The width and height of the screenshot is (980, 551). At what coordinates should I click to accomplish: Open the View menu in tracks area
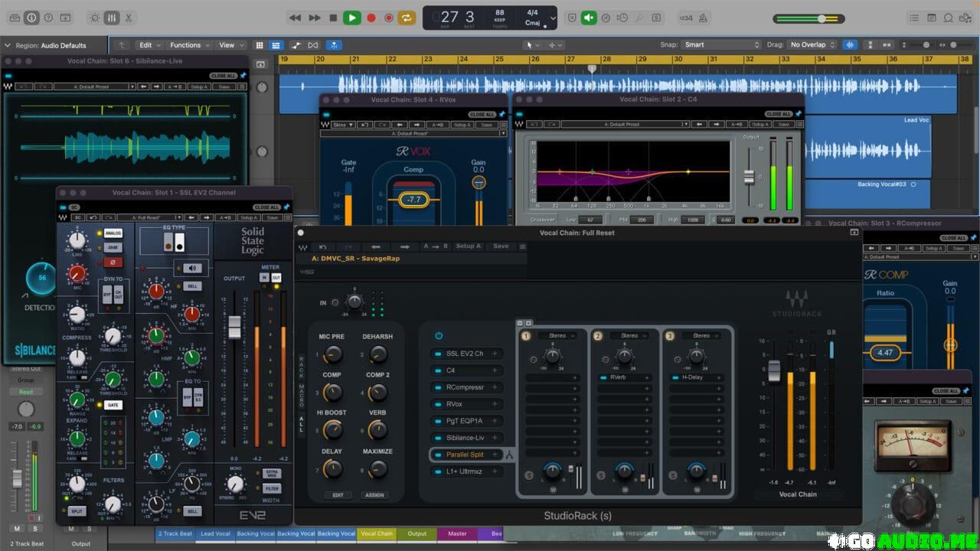(230, 45)
